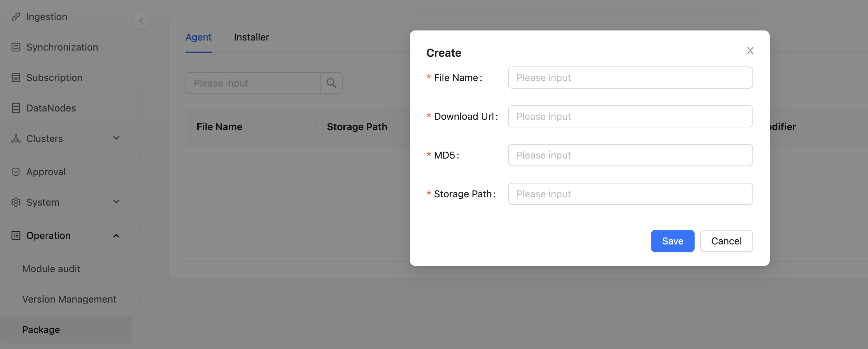Focus the MD5 input field
868x349 pixels.
coord(630,155)
